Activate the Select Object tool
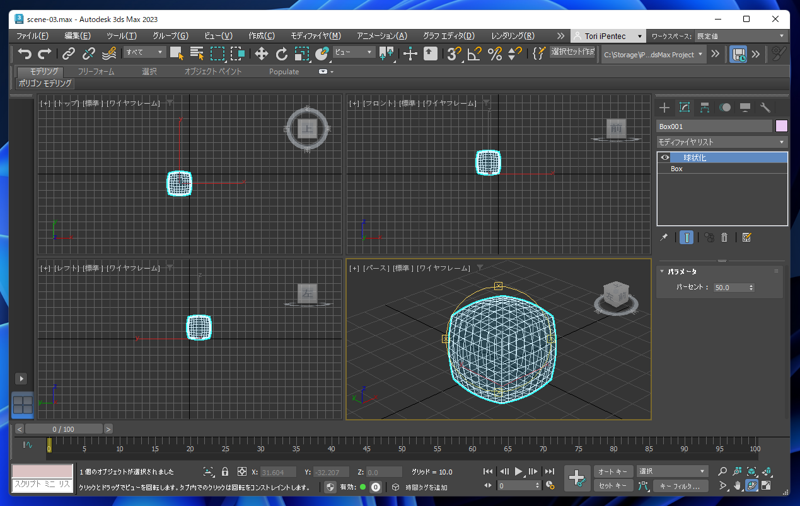Screen dimensions: 800x506 click(x=177, y=54)
